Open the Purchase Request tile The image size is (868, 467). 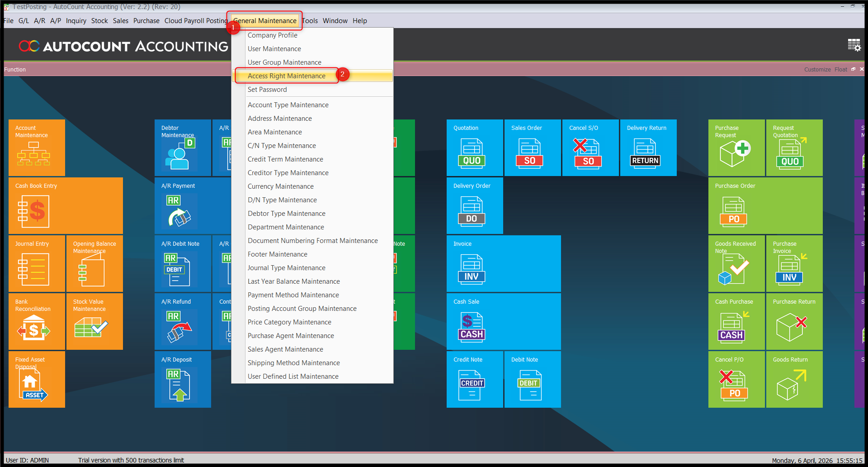pos(736,148)
